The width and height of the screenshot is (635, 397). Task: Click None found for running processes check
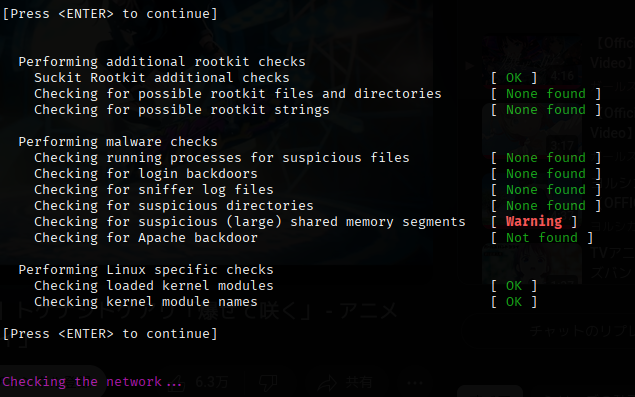coord(546,158)
